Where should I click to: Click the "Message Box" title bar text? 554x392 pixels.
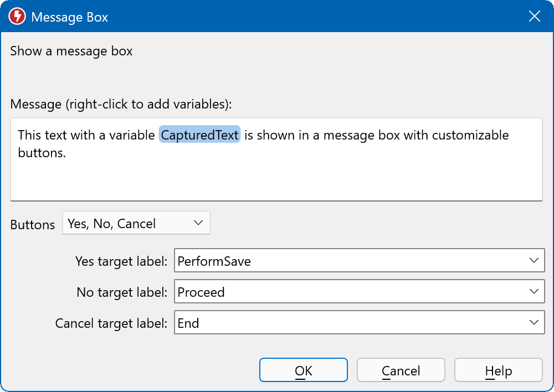[69, 17]
